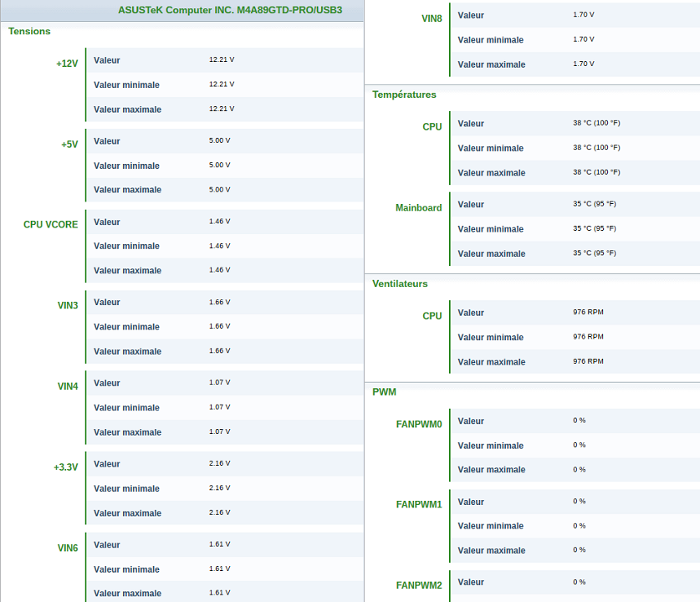Select the +5V Valeur minimale row
The height and width of the screenshot is (602, 700).
click(225, 165)
